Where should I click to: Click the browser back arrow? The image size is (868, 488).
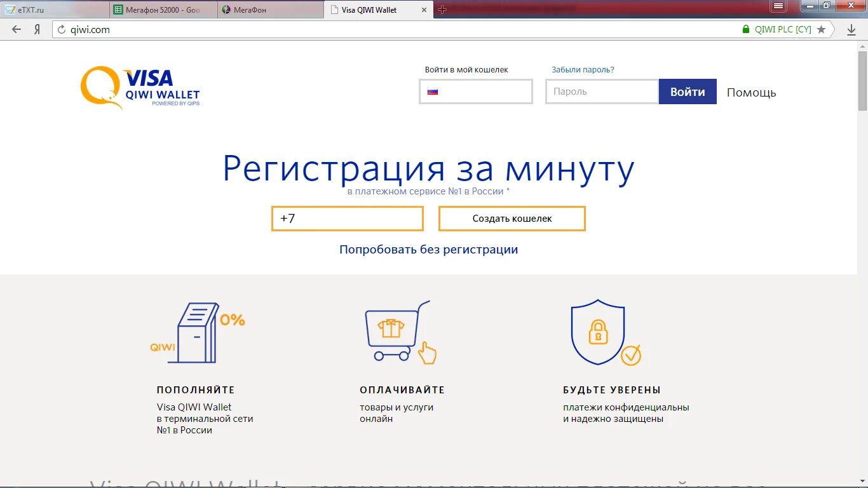click(x=17, y=29)
